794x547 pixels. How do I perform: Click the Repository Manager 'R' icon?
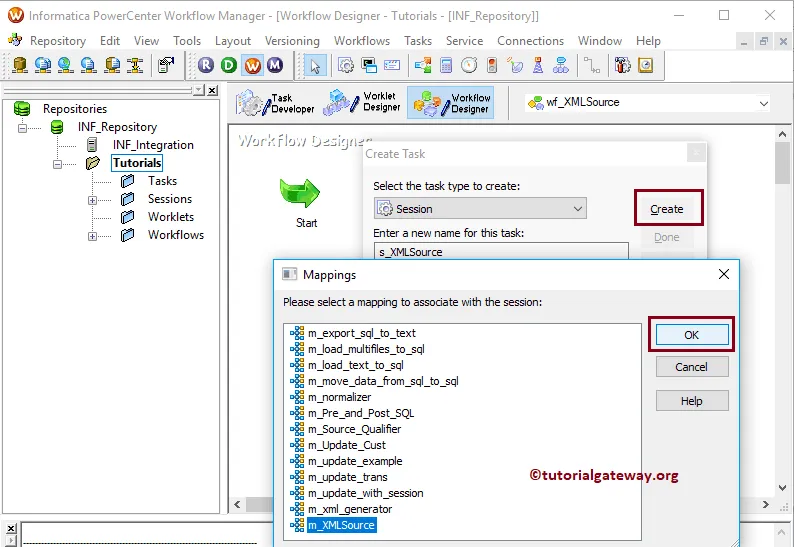click(x=206, y=65)
